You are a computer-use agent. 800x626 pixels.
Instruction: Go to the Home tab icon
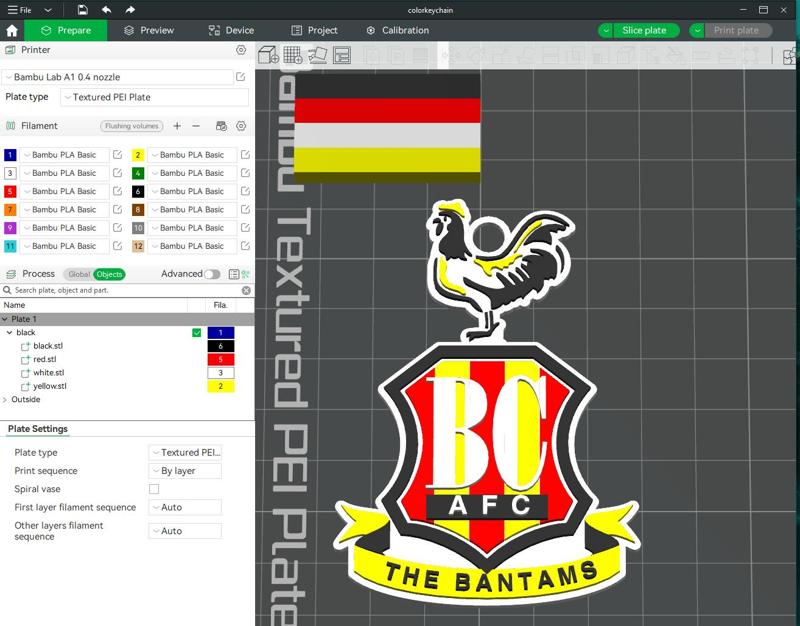(x=12, y=31)
